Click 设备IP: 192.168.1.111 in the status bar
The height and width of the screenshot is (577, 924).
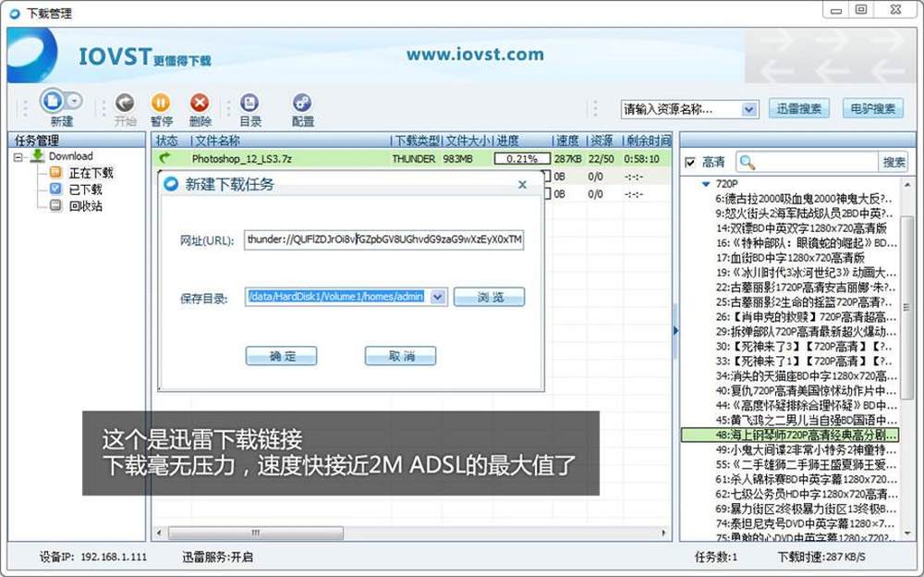click(x=93, y=557)
